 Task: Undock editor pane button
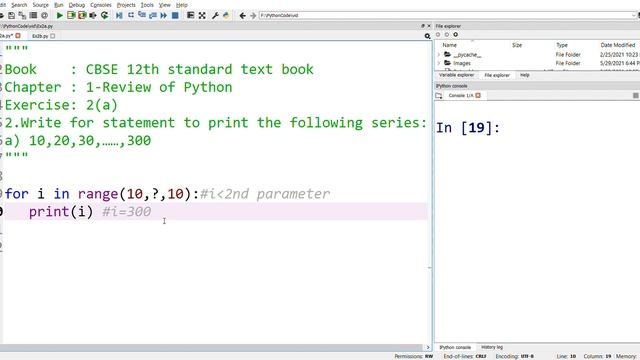423,26
